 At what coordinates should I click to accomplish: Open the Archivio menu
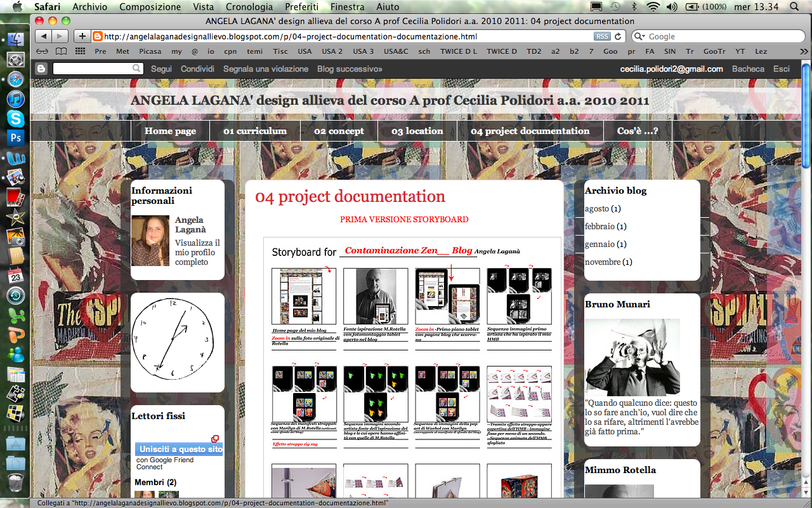tap(89, 7)
